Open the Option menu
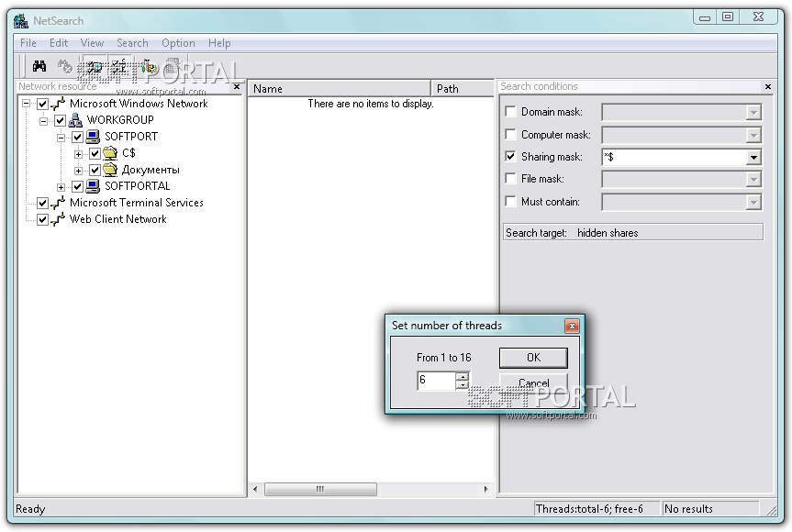 pyautogui.click(x=178, y=43)
